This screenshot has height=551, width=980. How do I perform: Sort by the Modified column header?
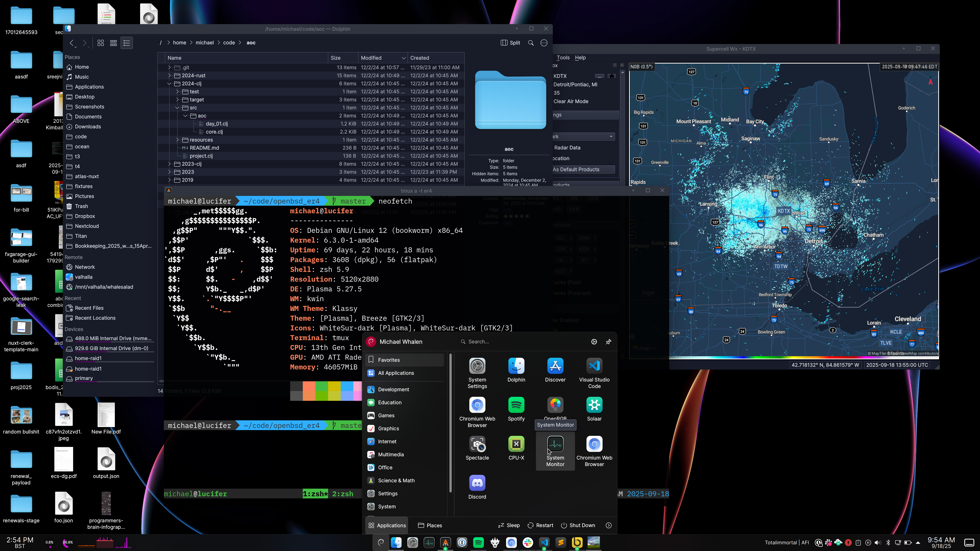[382, 58]
